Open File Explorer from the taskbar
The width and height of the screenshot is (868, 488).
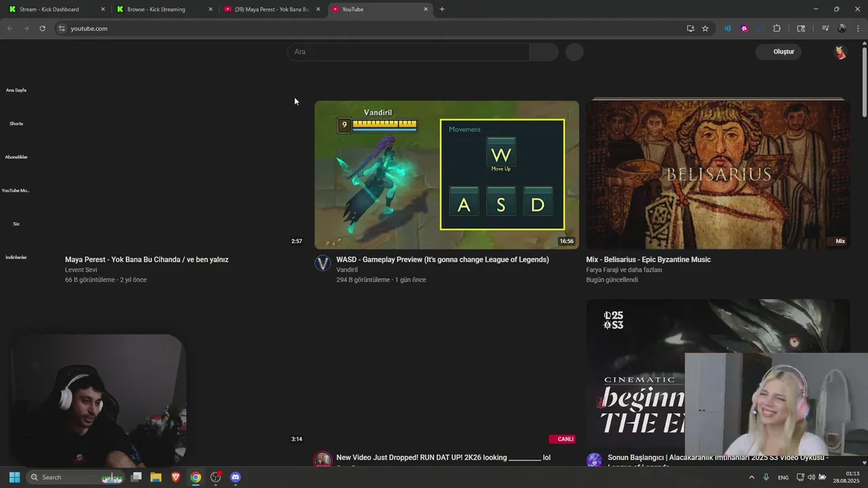[156, 477]
